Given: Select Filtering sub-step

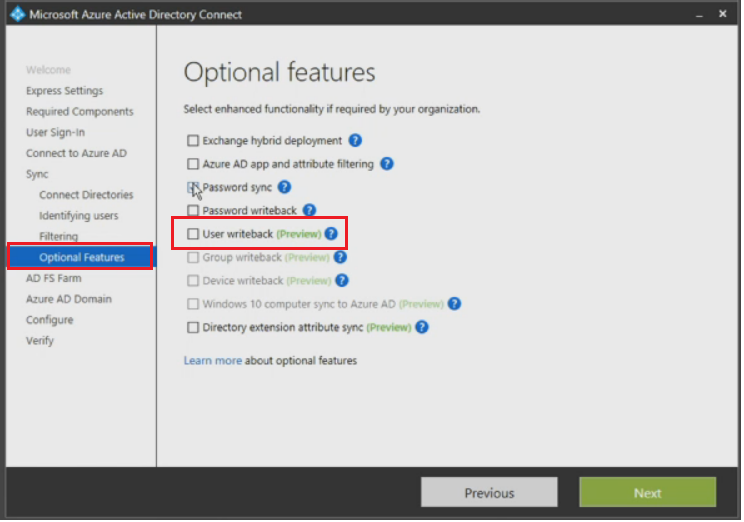Looking at the screenshot, I should 59,236.
